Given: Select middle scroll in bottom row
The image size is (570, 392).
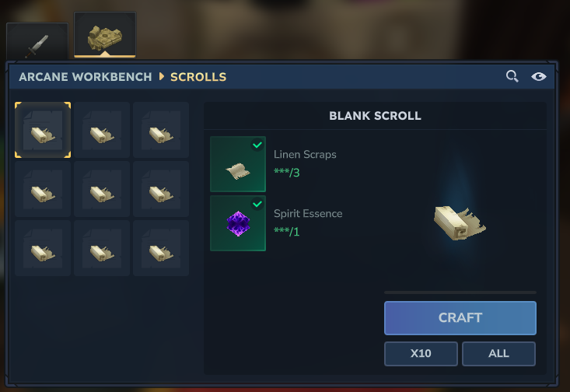Looking at the screenshot, I should [102, 248].
